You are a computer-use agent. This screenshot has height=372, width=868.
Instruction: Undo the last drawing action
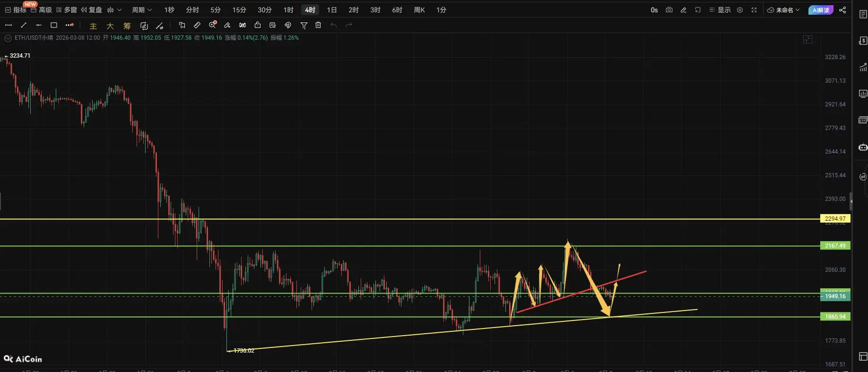(x=334, y=25)
